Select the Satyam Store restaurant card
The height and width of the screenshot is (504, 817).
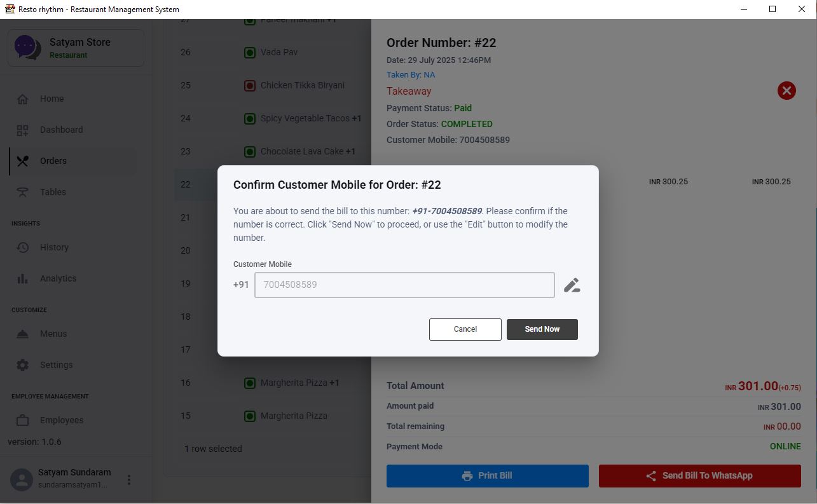pyautogui.click(x=76, y=48)
